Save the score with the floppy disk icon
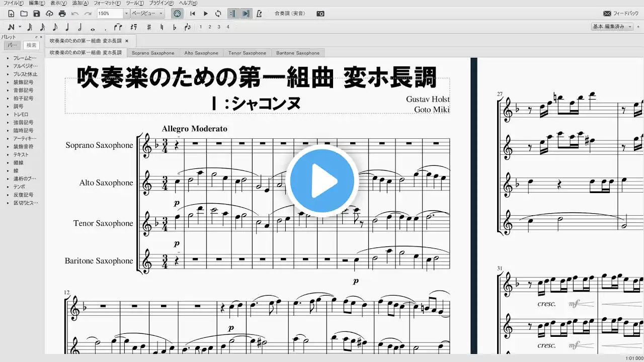The image size is (644, 362). pos(36,14)
